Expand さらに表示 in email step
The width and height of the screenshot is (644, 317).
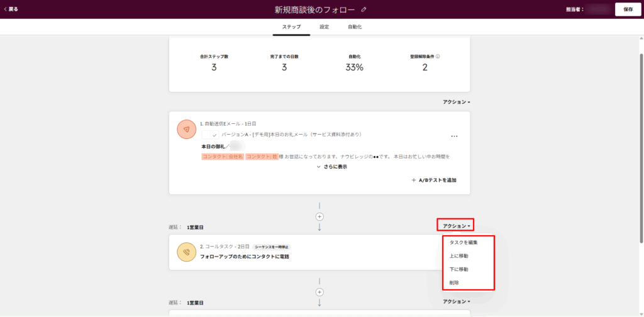332,167
